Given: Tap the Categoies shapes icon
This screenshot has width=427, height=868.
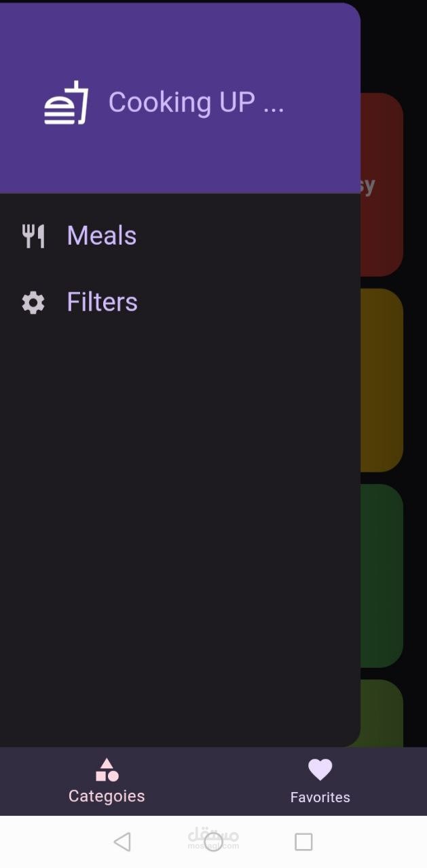Looking at the screenshot, I should coord(107,770).
